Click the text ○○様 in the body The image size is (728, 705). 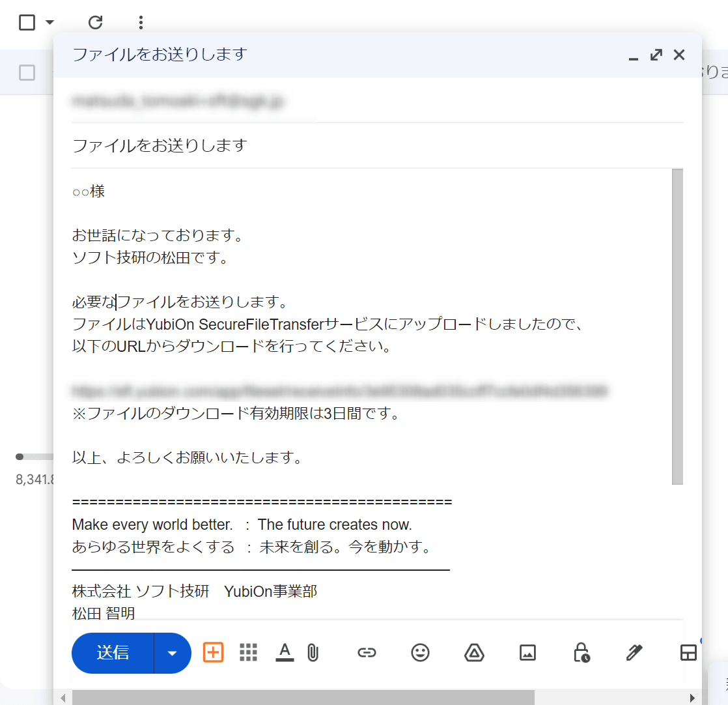89,191
